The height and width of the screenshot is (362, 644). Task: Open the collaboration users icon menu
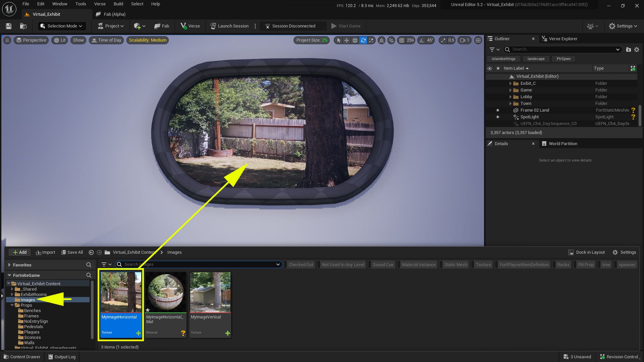coord(592,26)
